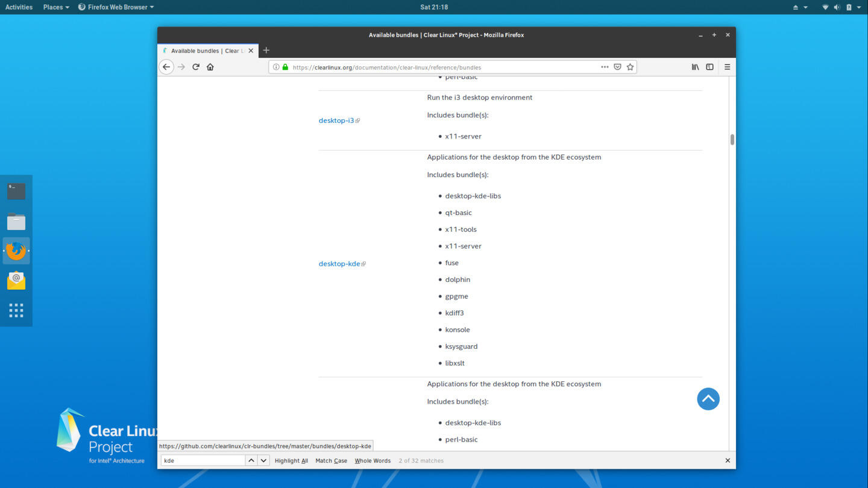Image resolution: width=868 pixels, height=488 pixels.
Task: Find next match arrow
Action: [x=263, y=460]
